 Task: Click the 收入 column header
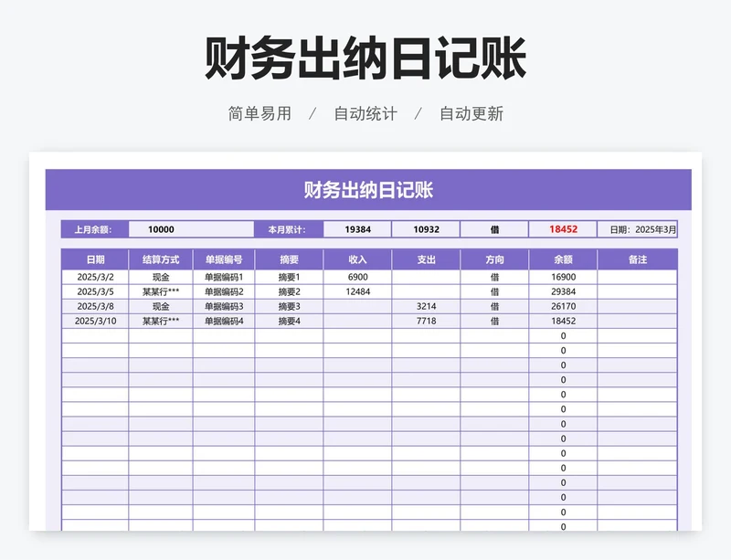(x=357, y=259)
